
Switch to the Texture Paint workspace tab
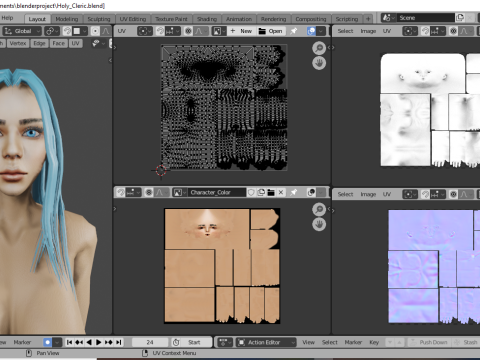tap(171, 19)
